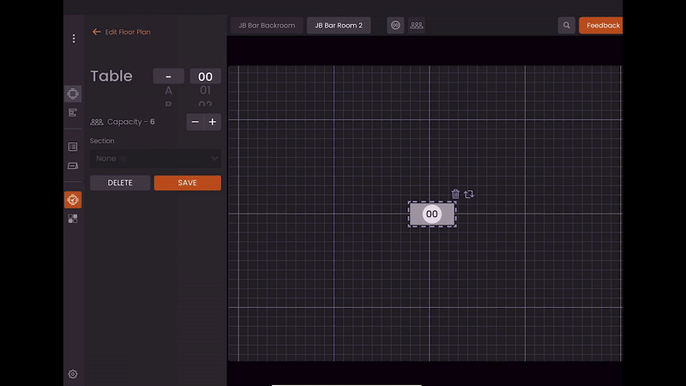Screen dimensions: 686x386
Task: Select table 00 on the floor grid
Action: coord(432,214)
